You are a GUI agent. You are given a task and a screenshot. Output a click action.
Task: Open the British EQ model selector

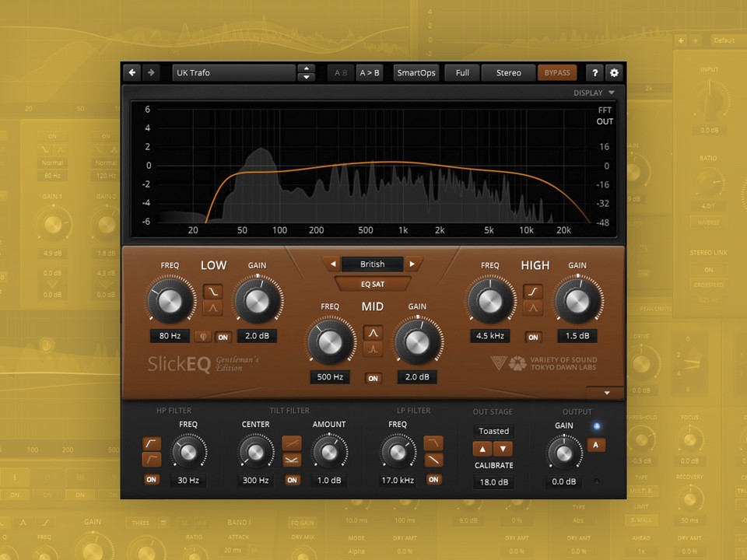point(372,264)
